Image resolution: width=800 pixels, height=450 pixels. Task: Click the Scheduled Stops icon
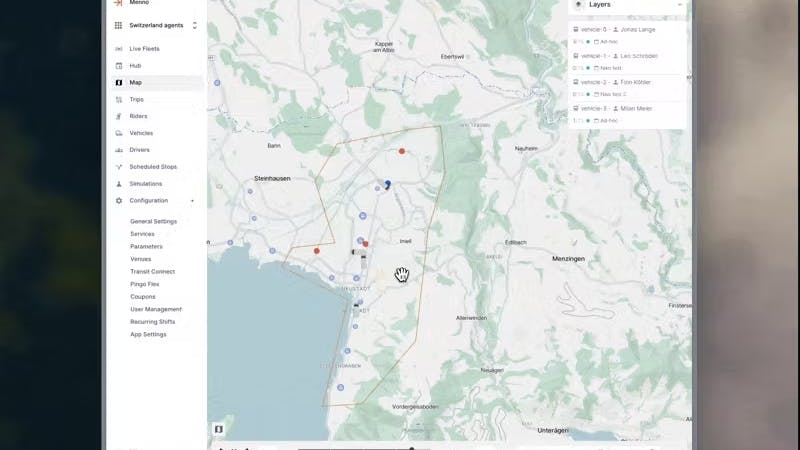(x=119, y=167)
